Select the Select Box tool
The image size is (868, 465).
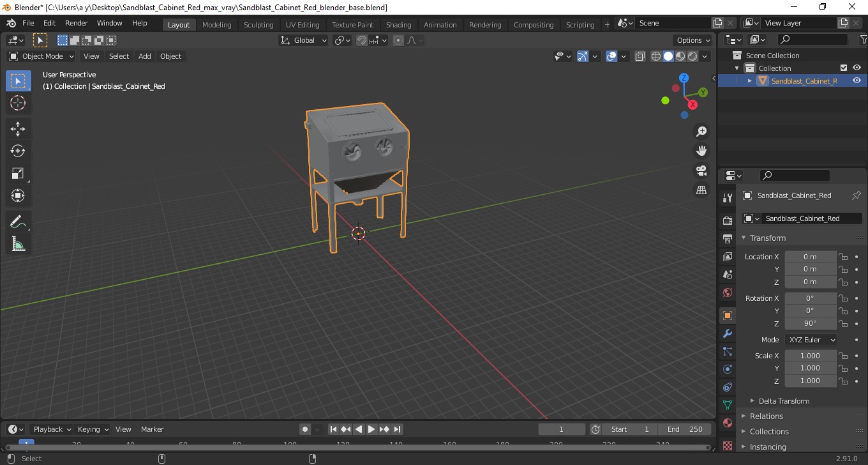[x=18, y=81]
